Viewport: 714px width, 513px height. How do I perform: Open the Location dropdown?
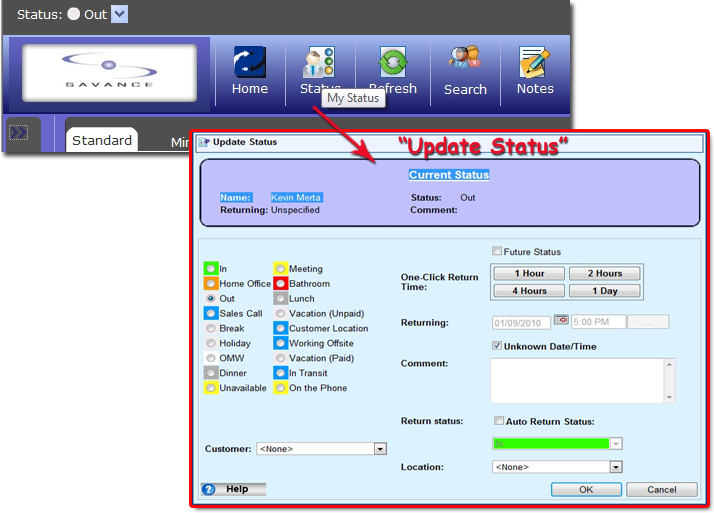(616, 466)
